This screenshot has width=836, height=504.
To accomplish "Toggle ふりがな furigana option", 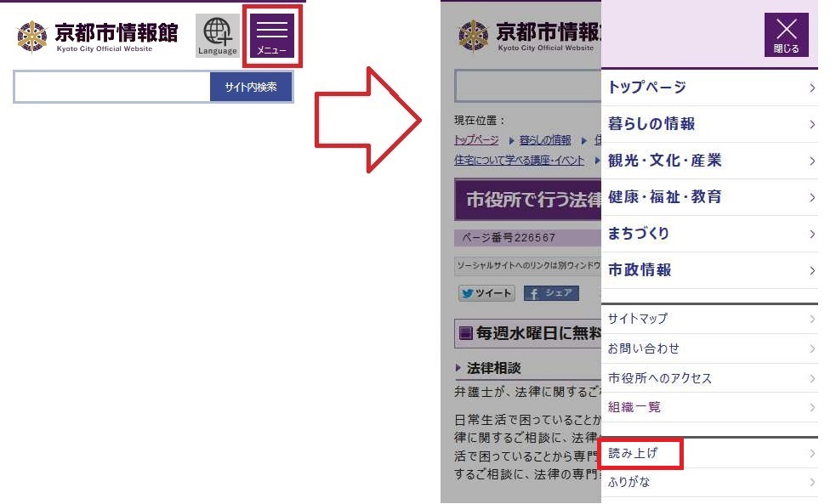I will click(x=709, y=483).
